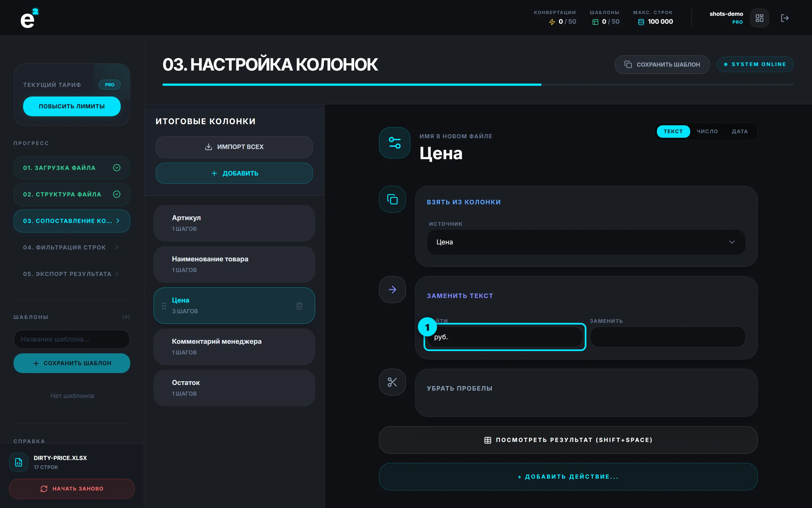Screen dimensions: 812x508
Task: Select the Дата type toggle
Action: [x=740, y=131]
